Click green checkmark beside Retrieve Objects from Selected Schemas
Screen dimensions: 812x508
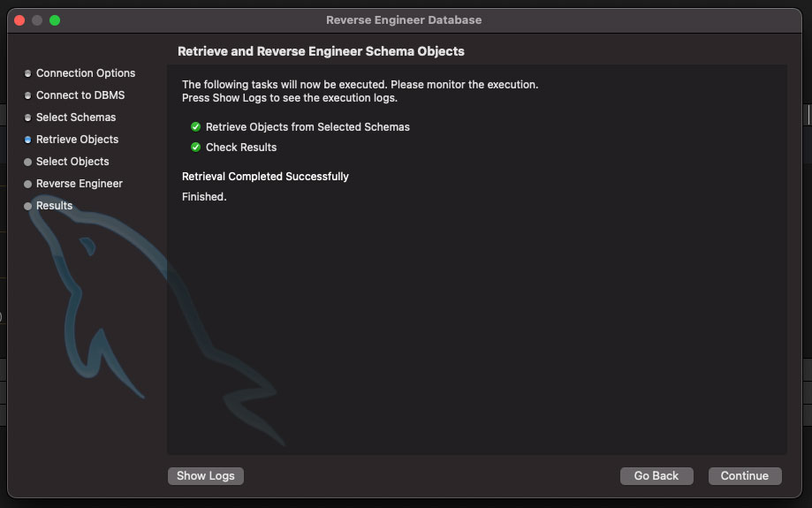pos(196,127)
